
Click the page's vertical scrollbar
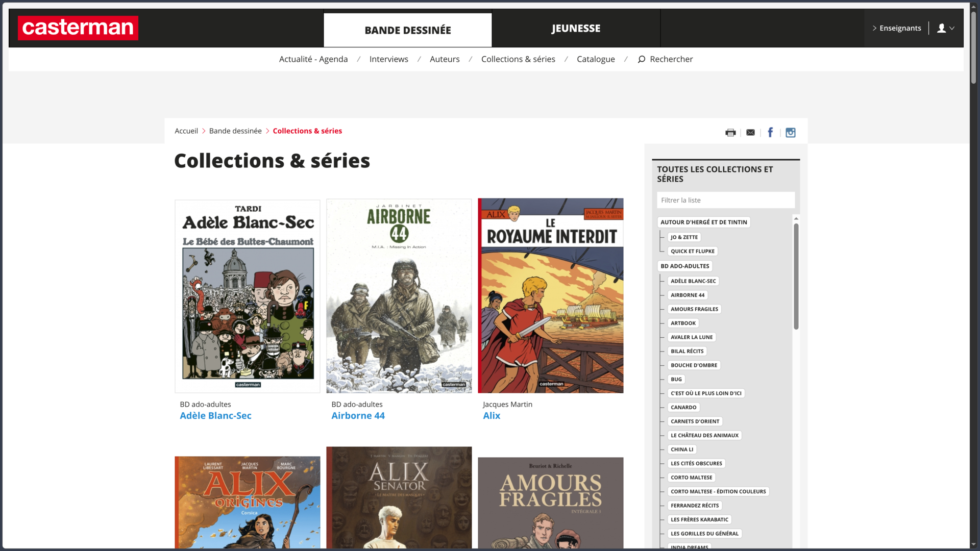pos(973,47)
